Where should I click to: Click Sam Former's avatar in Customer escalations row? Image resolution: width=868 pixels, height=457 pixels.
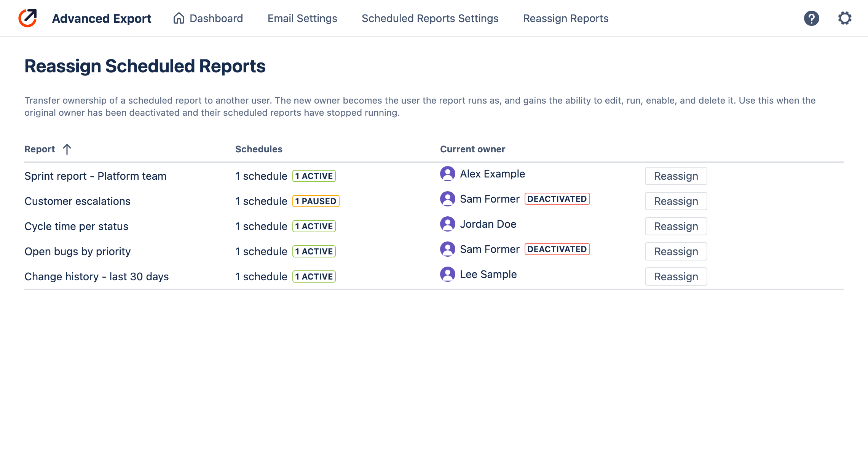coord(448,199)
